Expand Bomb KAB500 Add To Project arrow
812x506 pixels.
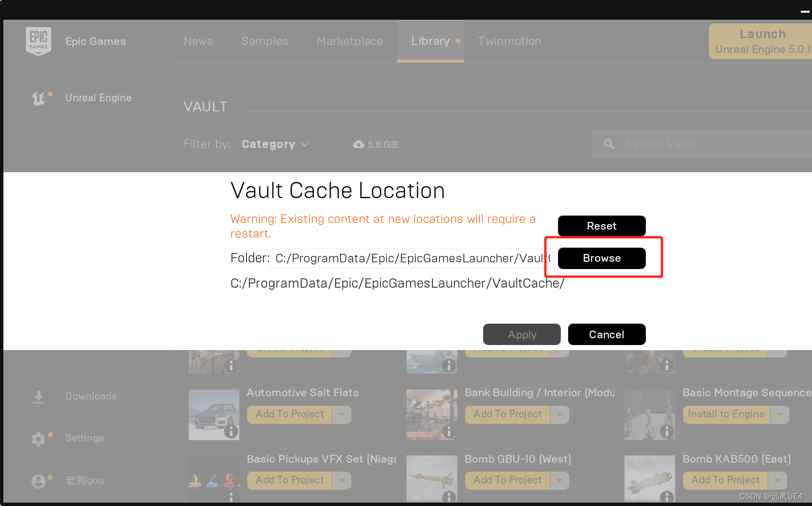click(777, 481)
